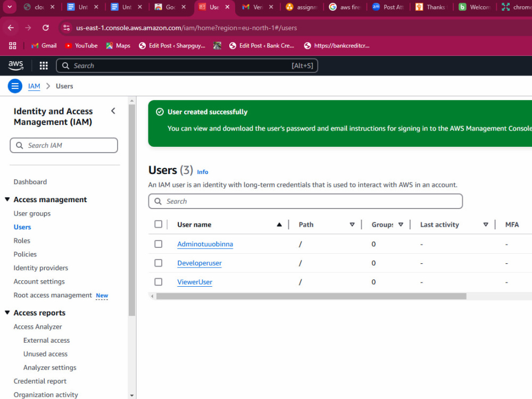
Task: Check the Developeruser row checkbox
Action: tap(158, 263)
